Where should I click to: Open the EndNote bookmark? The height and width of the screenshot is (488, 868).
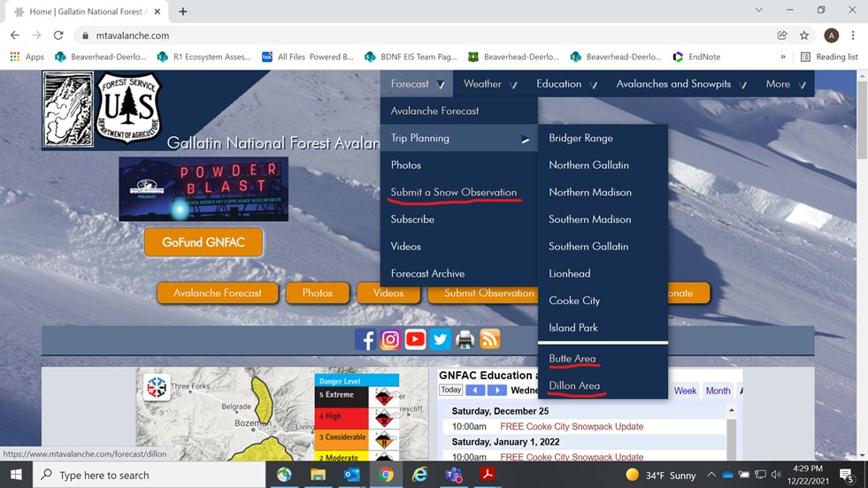(696, 57)
